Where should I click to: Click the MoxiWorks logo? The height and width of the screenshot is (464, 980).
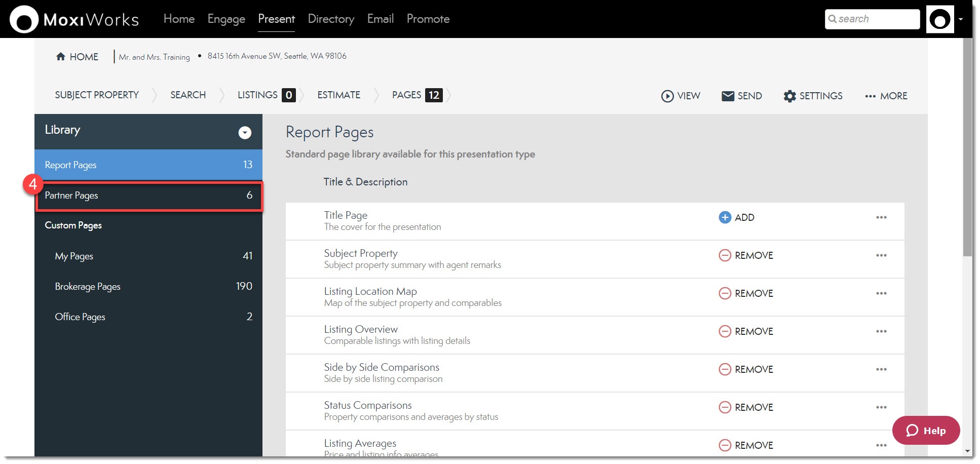74,19
